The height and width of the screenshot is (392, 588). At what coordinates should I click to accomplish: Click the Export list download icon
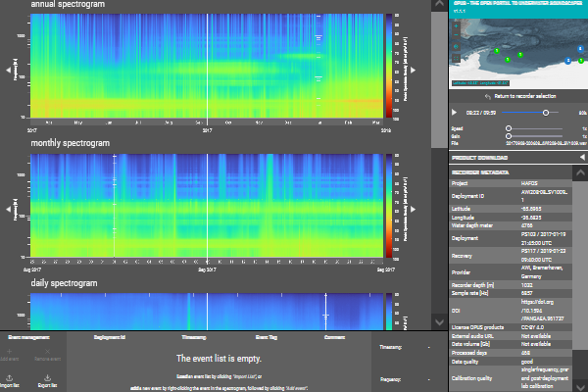[47, 377]
